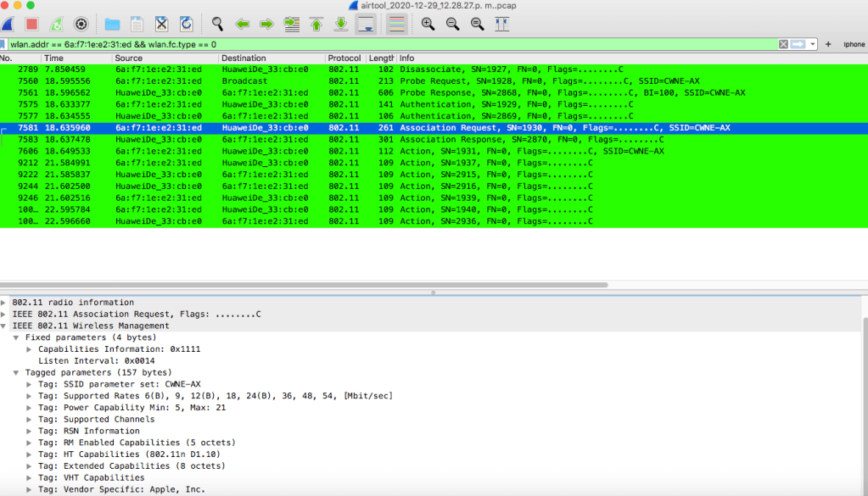
Task: Go to the previous packet with back arrow
Action: (242, 24)
